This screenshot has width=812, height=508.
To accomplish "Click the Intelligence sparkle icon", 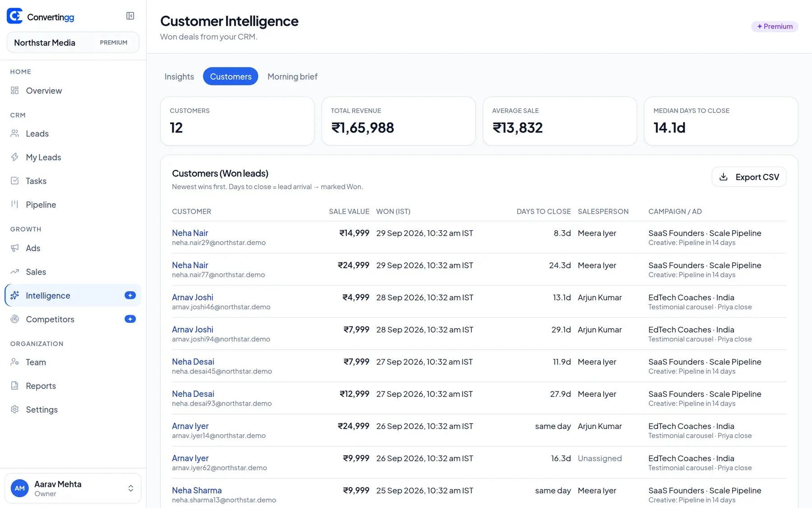I will point(15,295).
